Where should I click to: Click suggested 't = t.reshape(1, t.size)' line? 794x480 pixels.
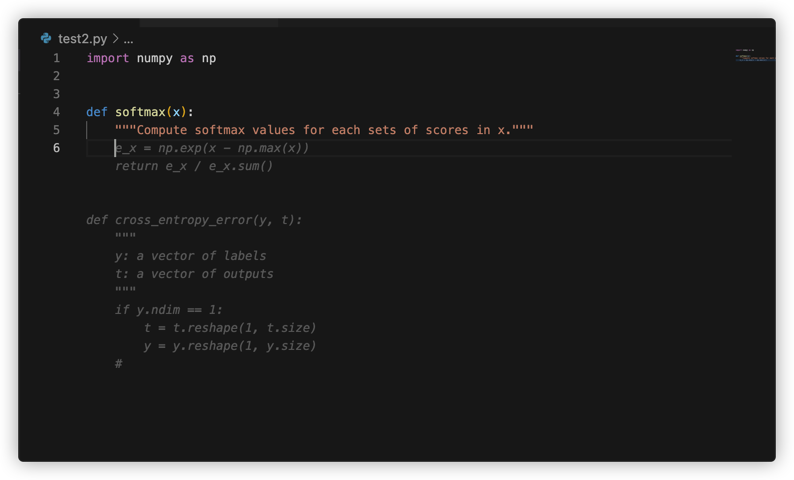230,328
